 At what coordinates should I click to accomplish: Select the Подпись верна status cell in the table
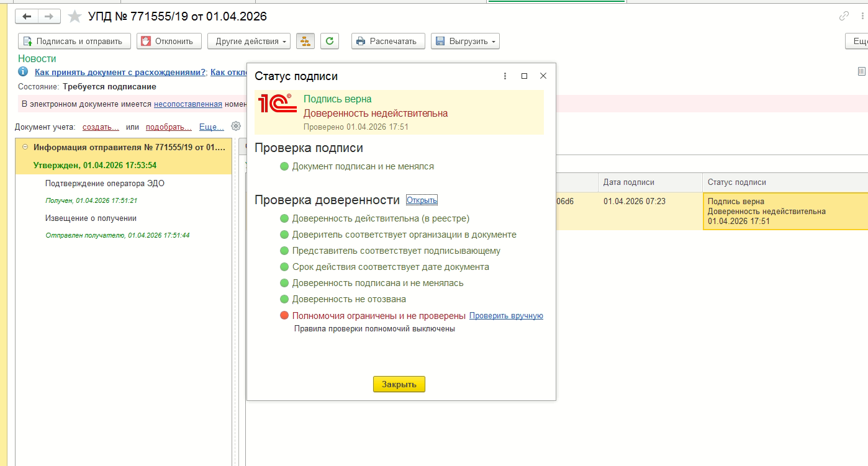click(785, 212)
